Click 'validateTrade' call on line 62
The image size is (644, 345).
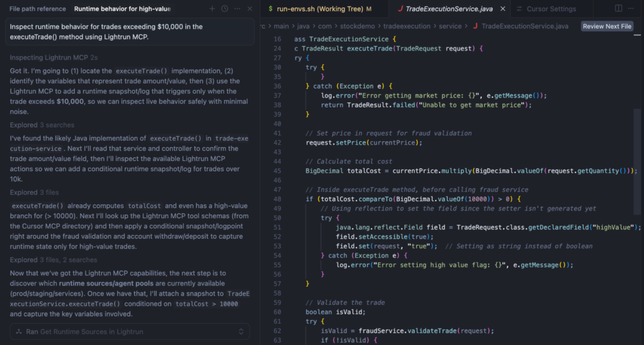[x=431, y=331]
